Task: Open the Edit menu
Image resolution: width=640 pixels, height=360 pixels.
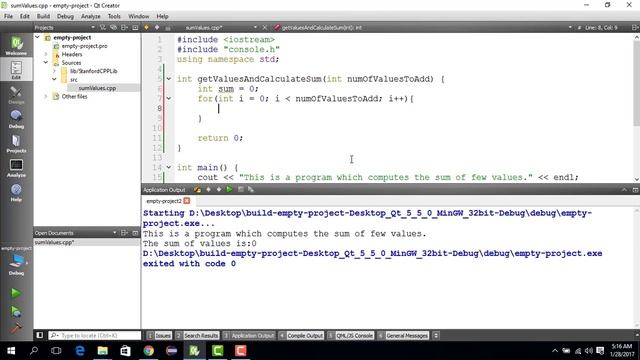Action: tap(25, 16)
